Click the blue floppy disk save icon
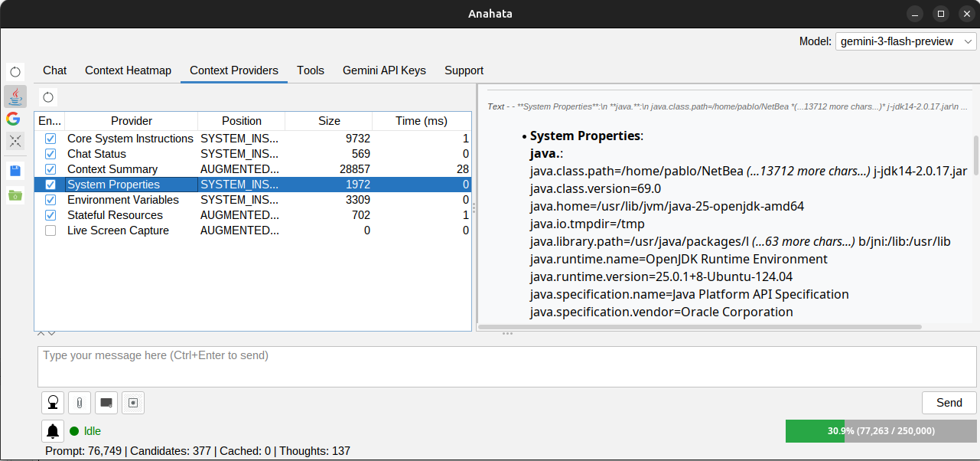Screen dimensions: 980x461 tap(15, 171)
